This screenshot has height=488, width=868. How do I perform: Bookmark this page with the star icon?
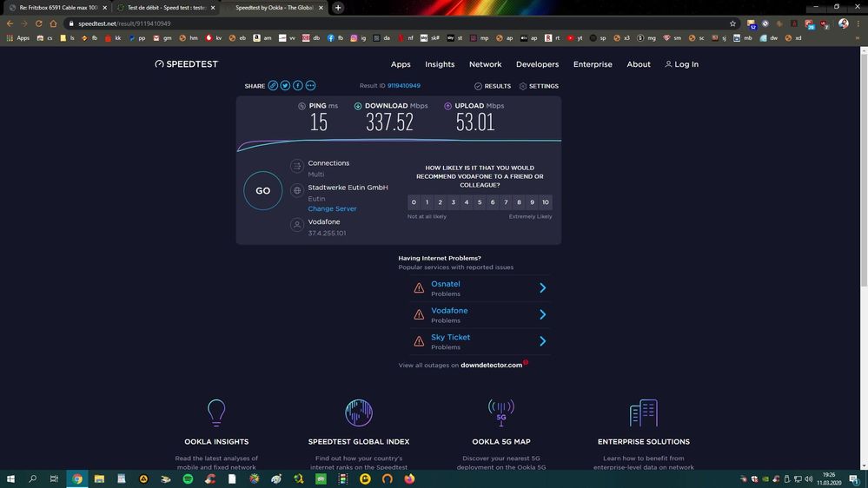tap(733, 23)
